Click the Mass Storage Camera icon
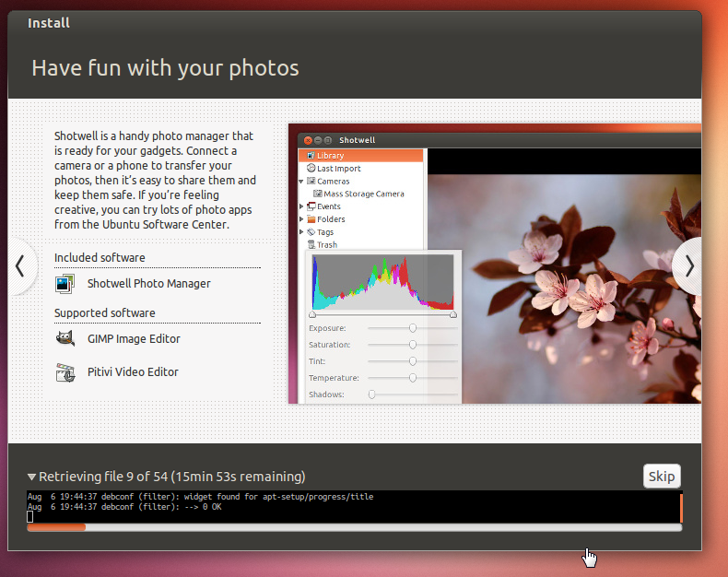The image size is (728, 577). [x=318, y=194]
